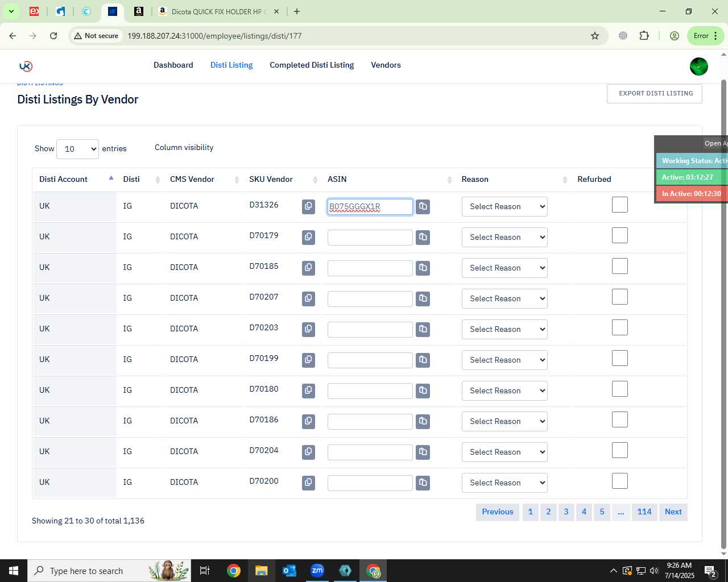Click paste icon beside ASIN field for D70204

423,452
